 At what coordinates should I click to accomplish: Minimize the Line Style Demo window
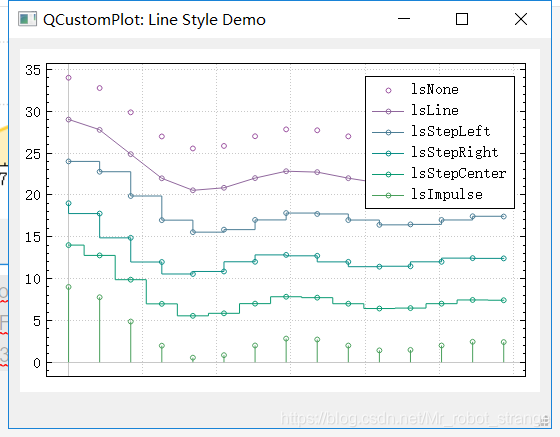404,19
